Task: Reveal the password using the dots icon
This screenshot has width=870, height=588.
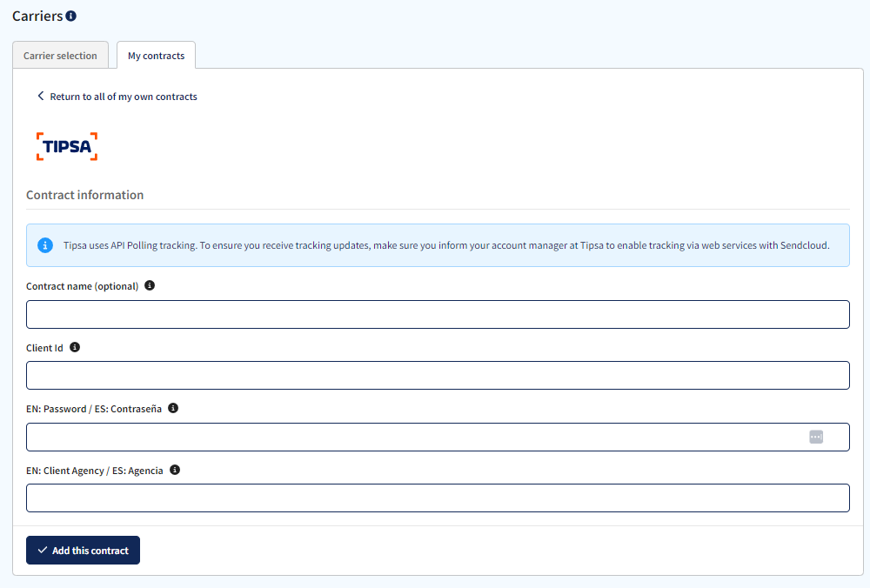Action: pyautogui.click(x=816, y=437)
